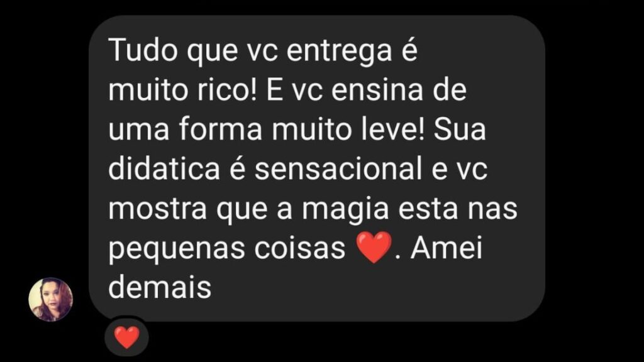Select the word 'Amei' after the heart

447,248
